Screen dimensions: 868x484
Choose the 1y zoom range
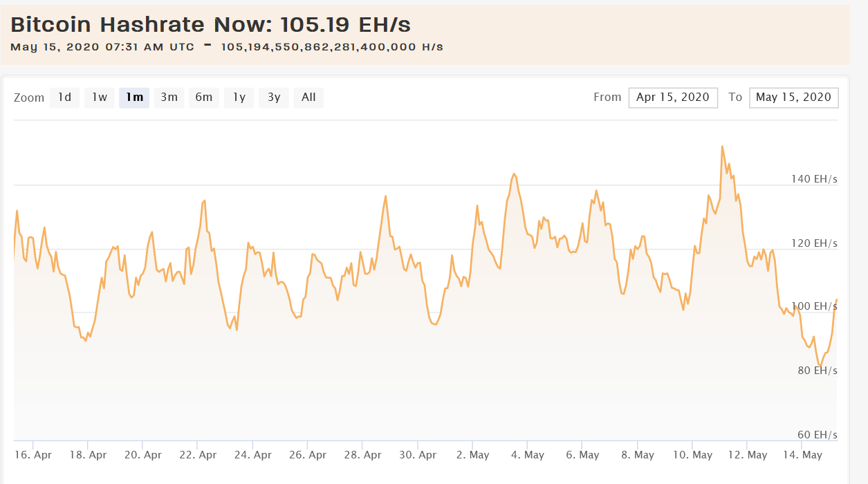(238, 97)
